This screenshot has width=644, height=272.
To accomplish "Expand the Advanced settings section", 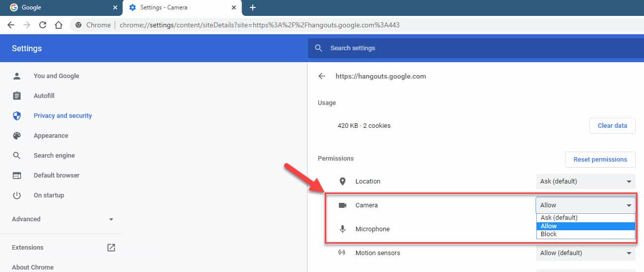I will coord(63,219).
